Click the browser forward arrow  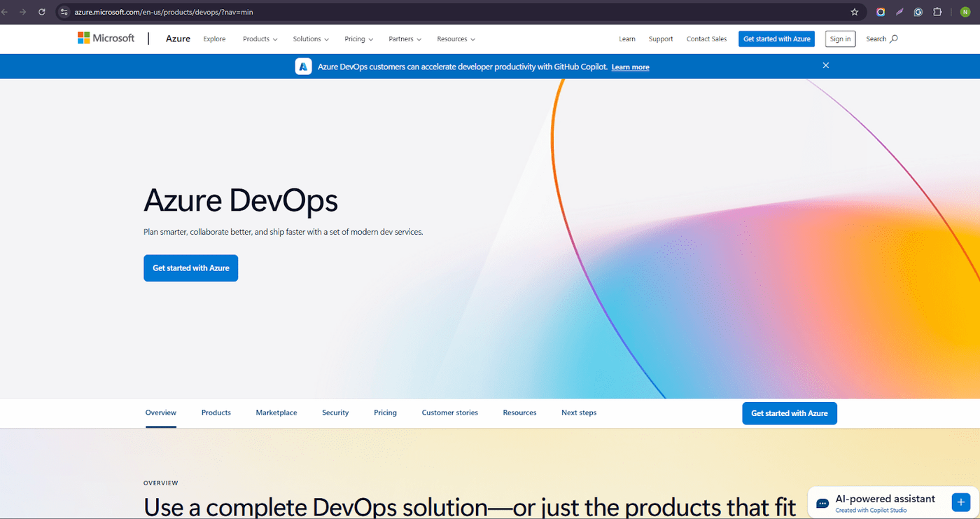coord(23,12)
